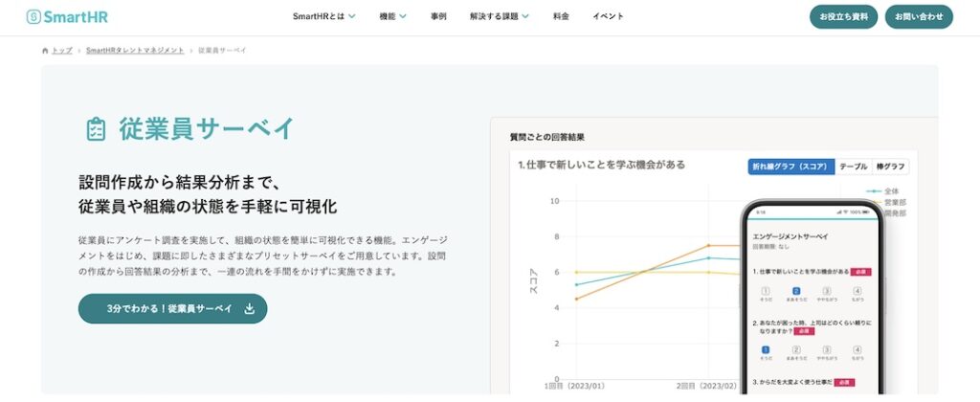The width and height of the screenshot is (980, 402).
Task: Click the clipboard checklist icon beside 従業員サーベイ heading
Action: pyautogui.click(x=96, y=129)
